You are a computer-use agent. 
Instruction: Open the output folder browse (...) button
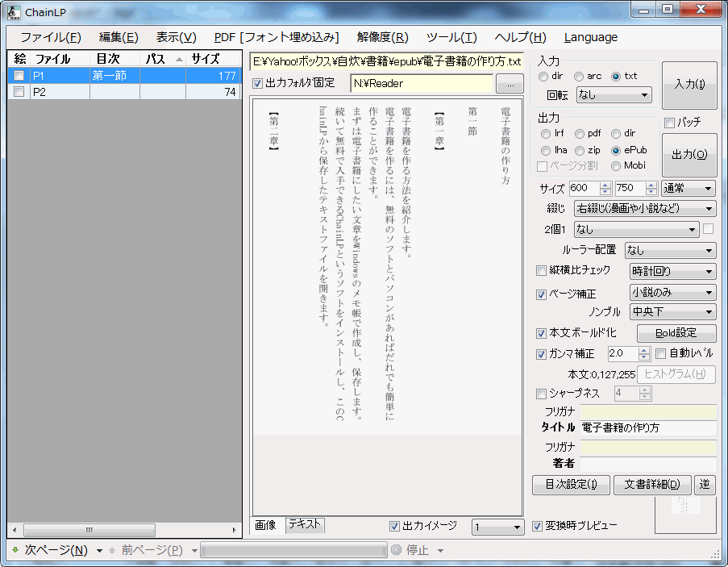pos(509,83)
